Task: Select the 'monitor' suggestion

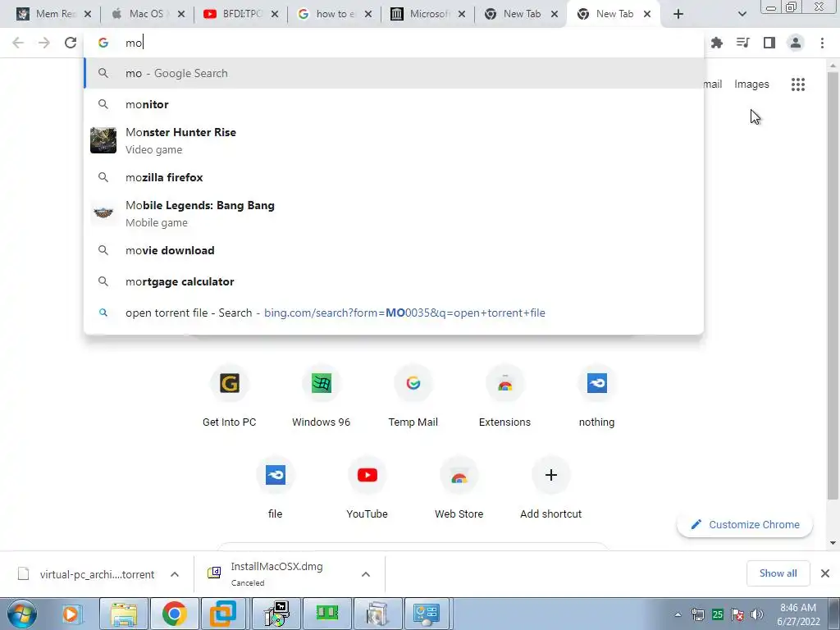Action: click(x=394, y=104)
